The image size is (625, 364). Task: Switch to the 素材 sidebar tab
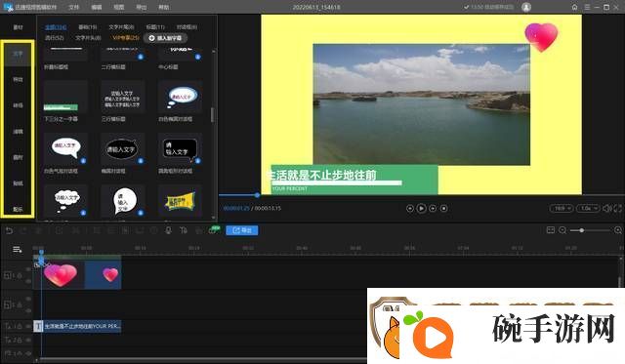click(18, 27)
